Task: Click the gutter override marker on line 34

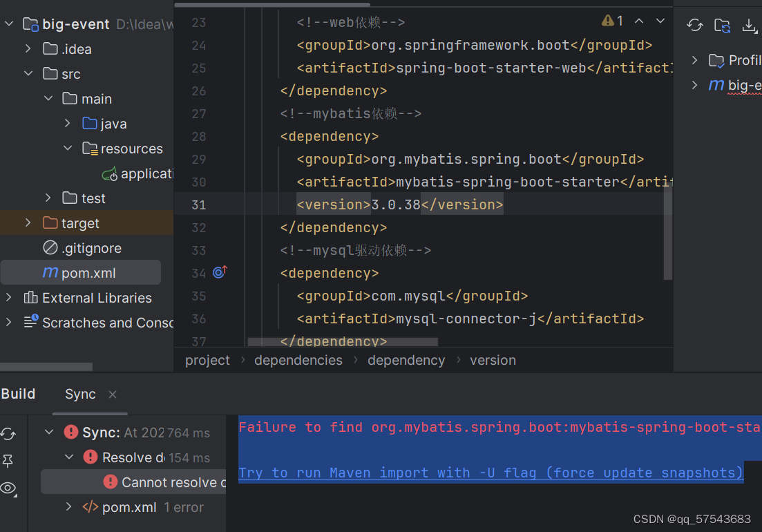Action: click(220, 272)
